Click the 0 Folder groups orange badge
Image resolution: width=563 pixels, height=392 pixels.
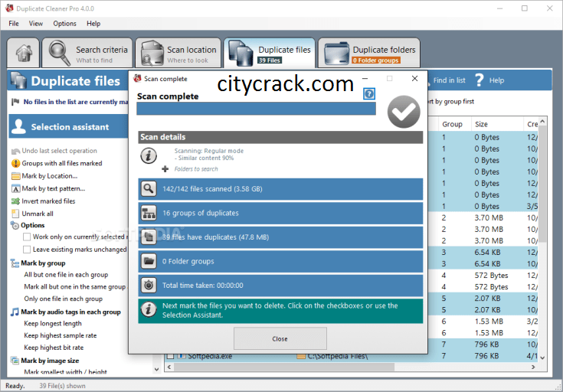tap(376, 60)
